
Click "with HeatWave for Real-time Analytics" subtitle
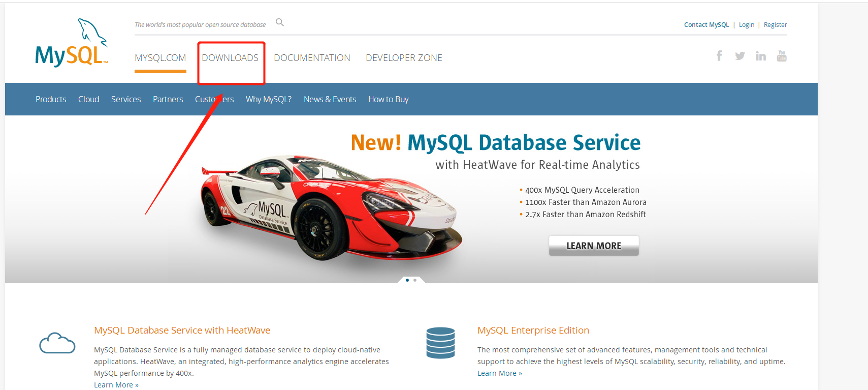click(x=538, y=165)
